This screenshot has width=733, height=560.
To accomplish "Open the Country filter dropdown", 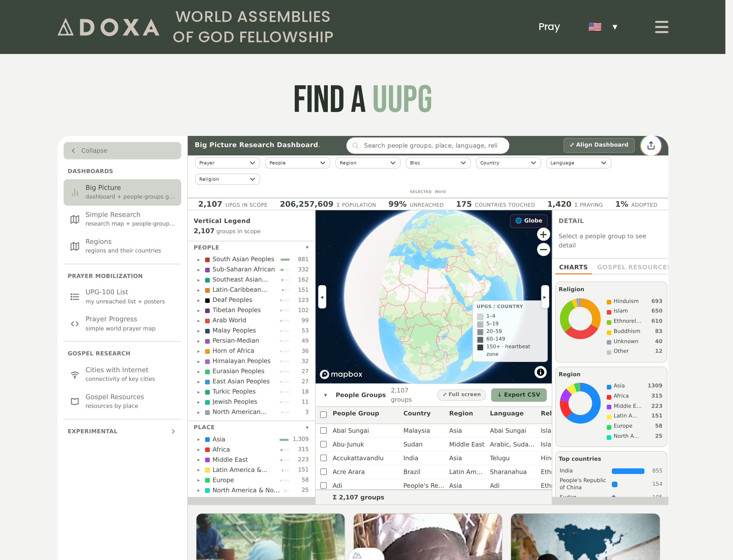I will [x=508, y=163].
